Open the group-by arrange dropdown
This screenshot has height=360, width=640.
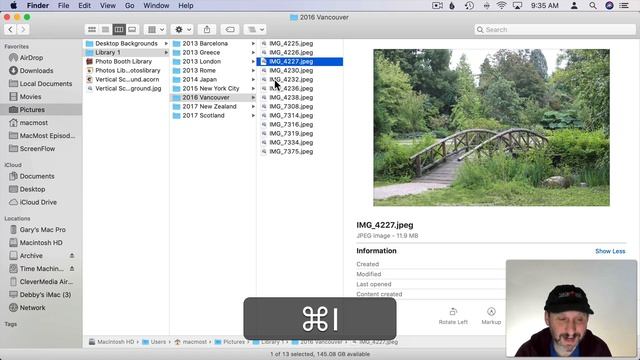tap(156, 29)
